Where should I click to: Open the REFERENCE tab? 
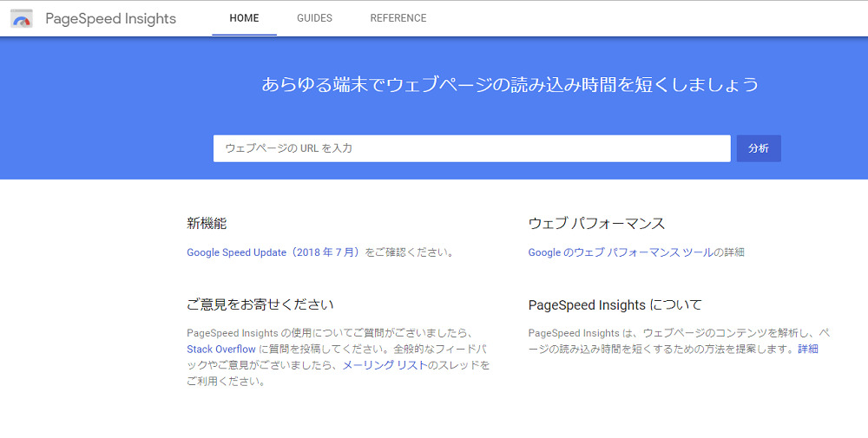[x=398, y=18]
